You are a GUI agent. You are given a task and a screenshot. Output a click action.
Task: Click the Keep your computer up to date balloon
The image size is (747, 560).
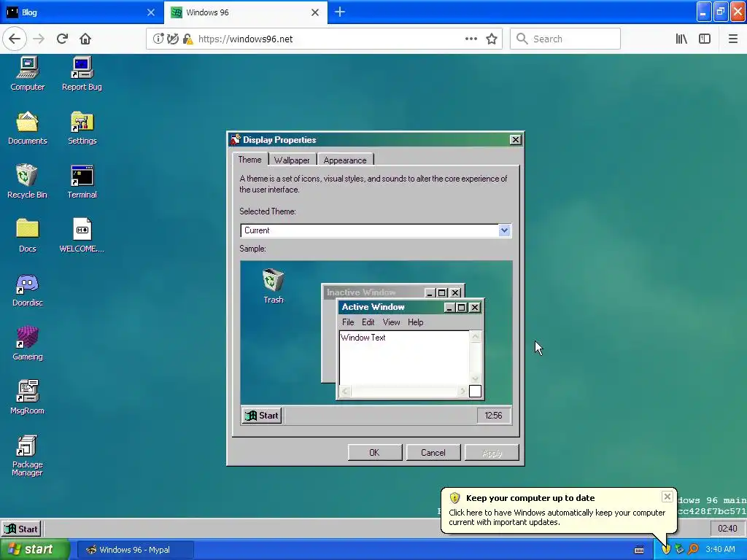(x=558, y=510)
